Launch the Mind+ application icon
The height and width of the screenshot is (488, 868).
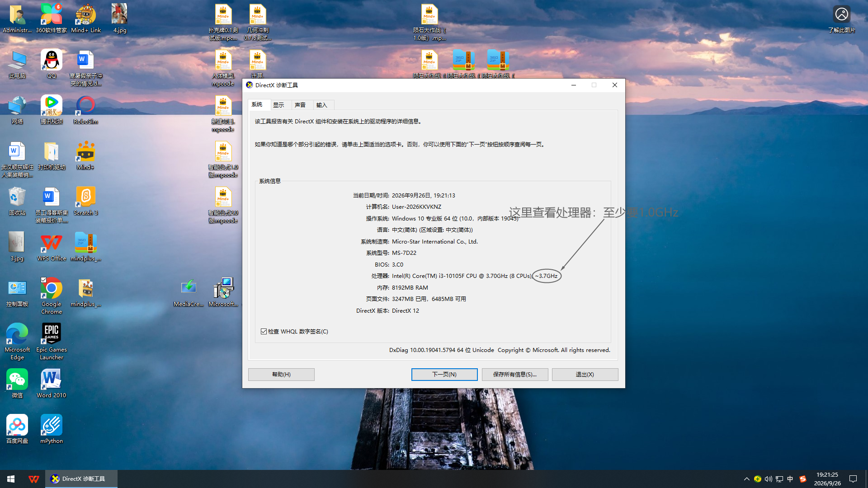click(86, 155)
